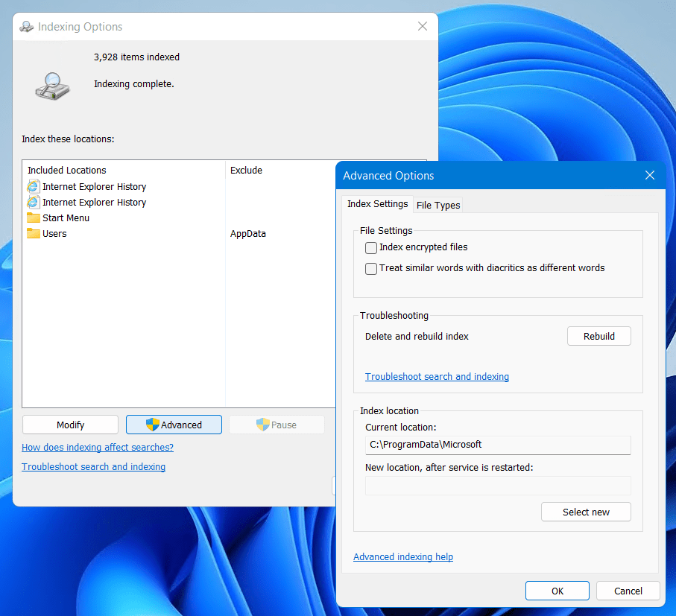Select the Index Settings tab
This screenshot has width=676, height=616.
point(377,204)
